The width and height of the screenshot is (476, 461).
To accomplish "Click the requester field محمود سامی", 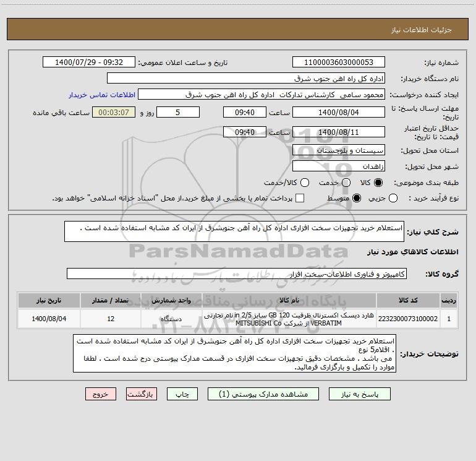I will coord(261,95).
